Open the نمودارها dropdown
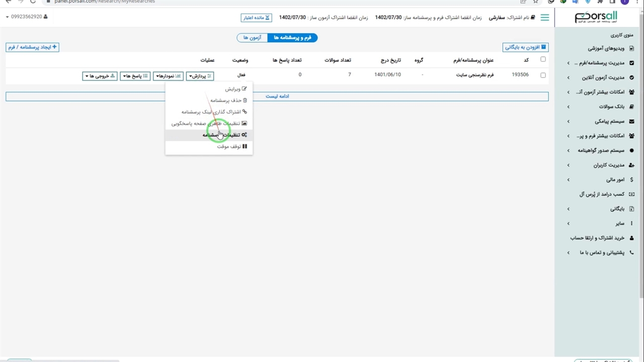The height and width of the screenshot is (362, 644). click(168, 76)
